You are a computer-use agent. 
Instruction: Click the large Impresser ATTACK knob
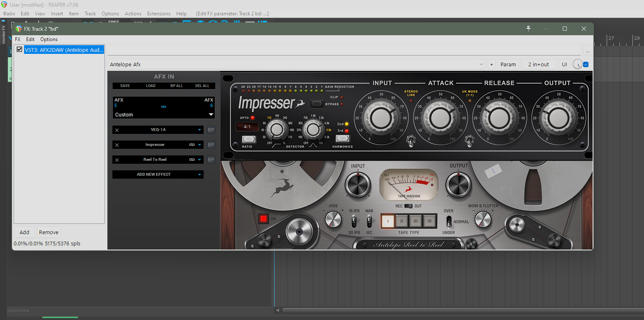441,118
